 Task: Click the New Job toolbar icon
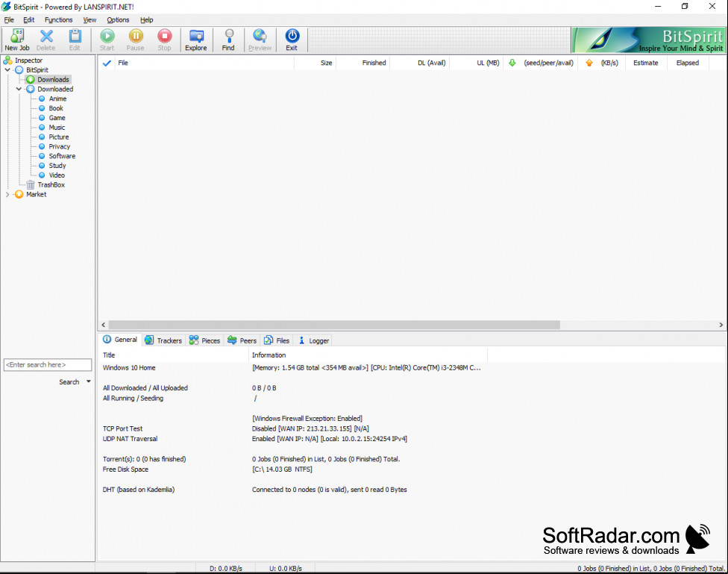17,37
